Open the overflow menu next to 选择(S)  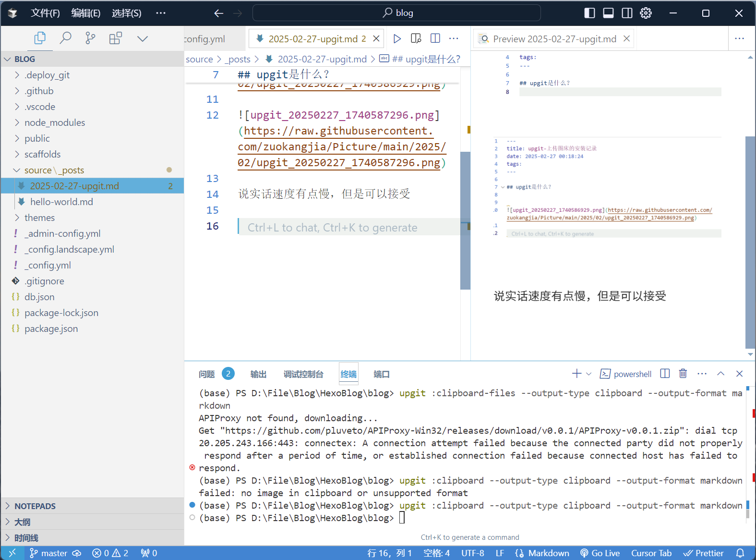point(161,13)
